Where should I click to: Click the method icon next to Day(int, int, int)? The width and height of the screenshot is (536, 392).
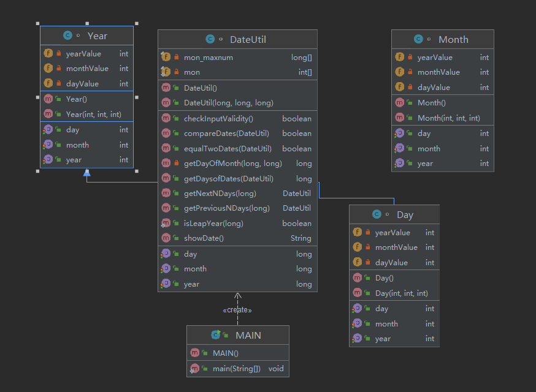[x=357, y=293]
